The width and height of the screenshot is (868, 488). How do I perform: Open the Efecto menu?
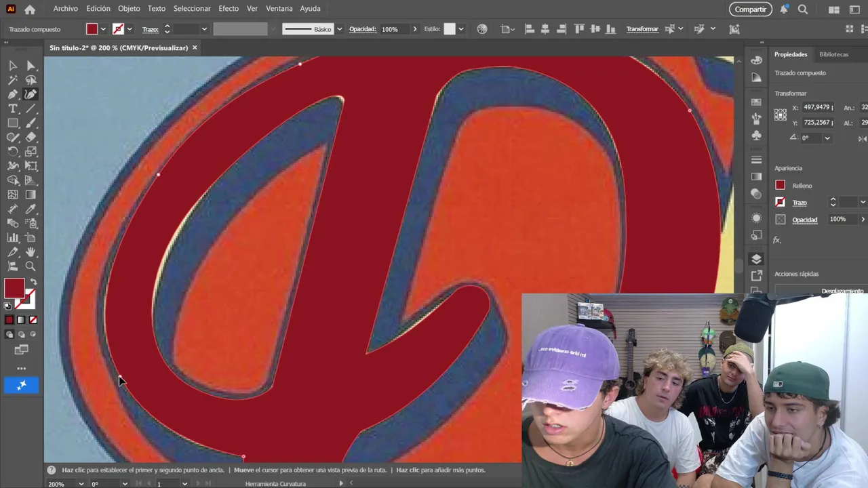tap(229, 9)
